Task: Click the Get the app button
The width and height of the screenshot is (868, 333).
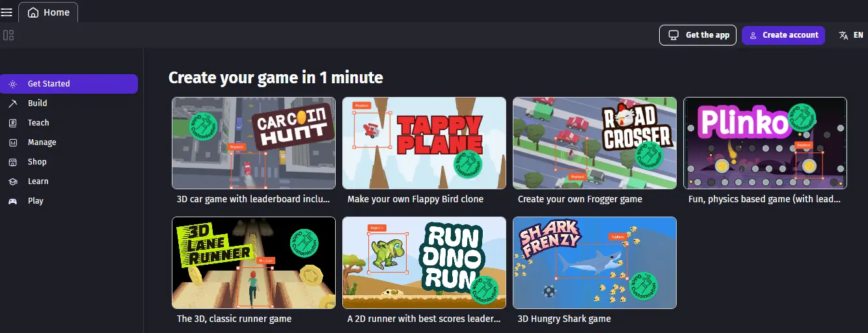Action: pos(698,35)
